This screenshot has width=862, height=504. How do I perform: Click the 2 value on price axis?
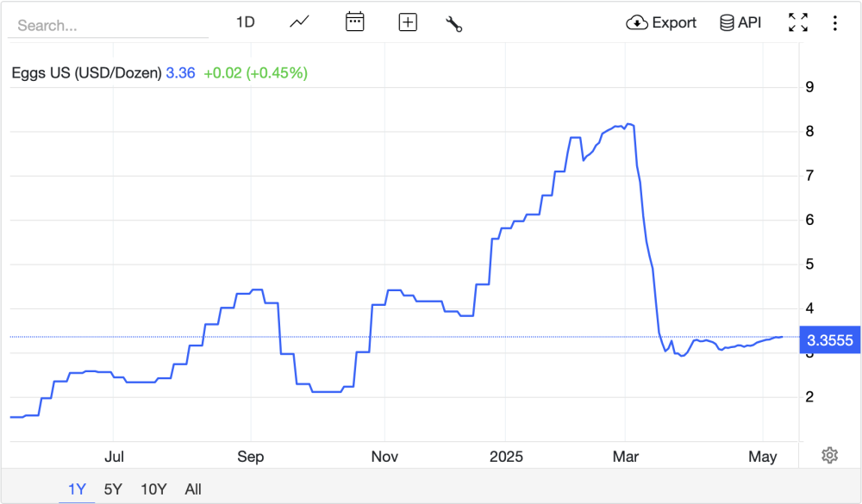tap(809, 397)
